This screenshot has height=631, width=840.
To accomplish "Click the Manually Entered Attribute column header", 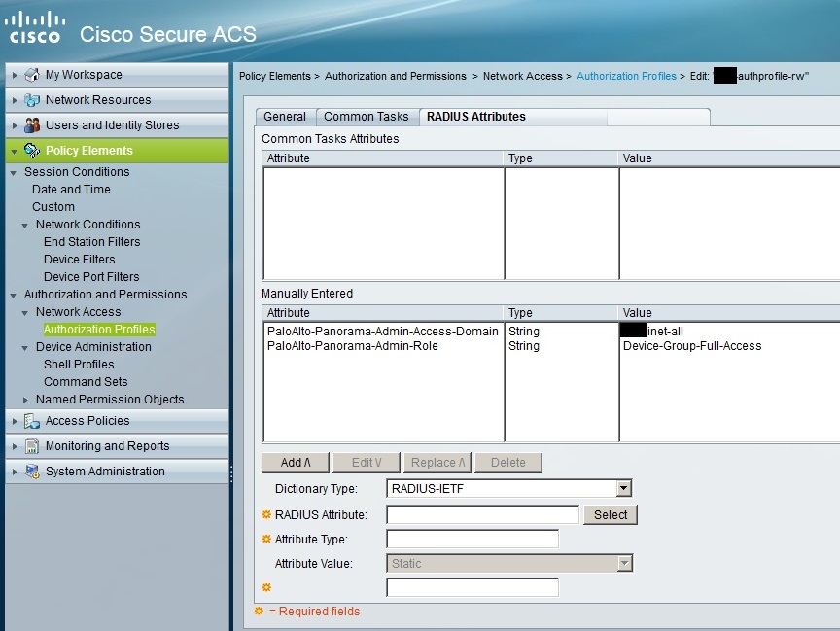I will (x=383, y=313).
